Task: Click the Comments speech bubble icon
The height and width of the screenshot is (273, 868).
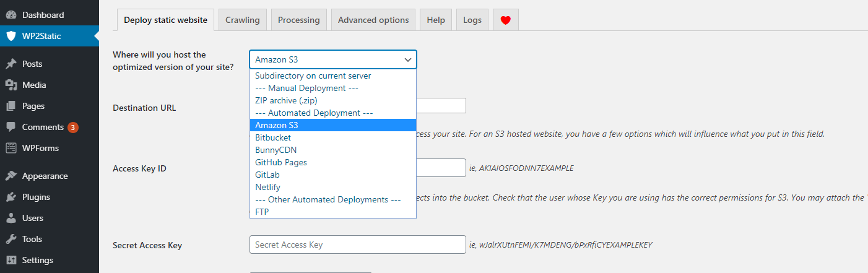Action: pos(11,127)
